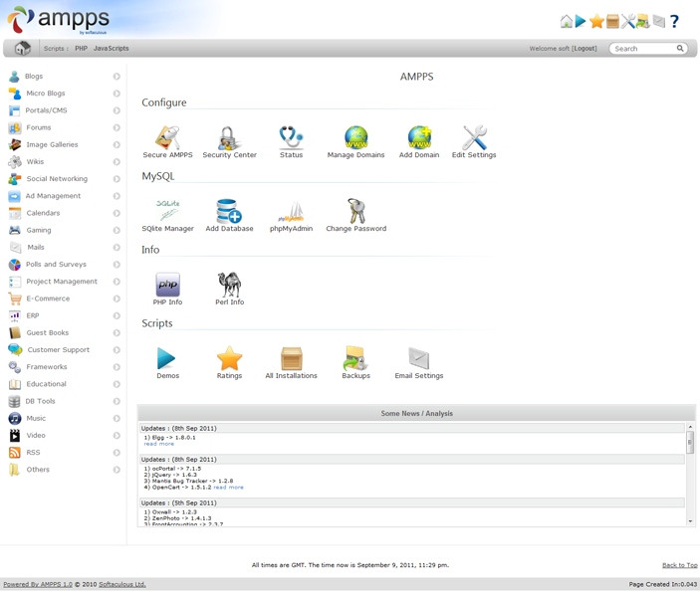Viewport: 700px width, 597px height.
Task: Open the RSS category
Action: coord(33,453)
